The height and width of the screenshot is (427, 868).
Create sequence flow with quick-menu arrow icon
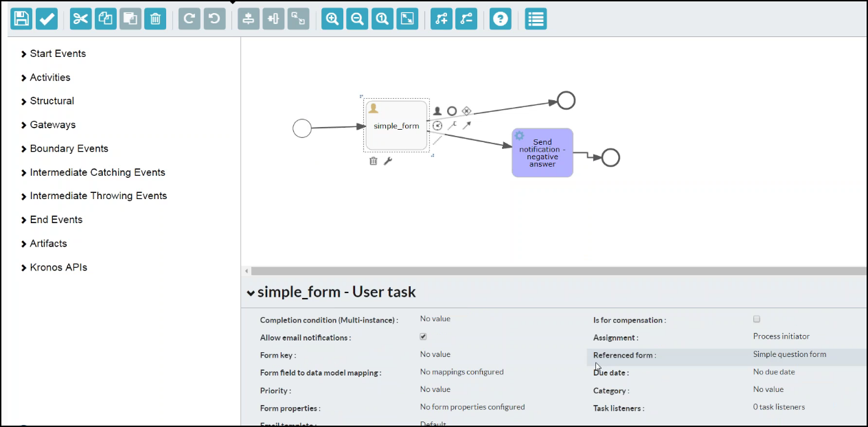(466, 125)
